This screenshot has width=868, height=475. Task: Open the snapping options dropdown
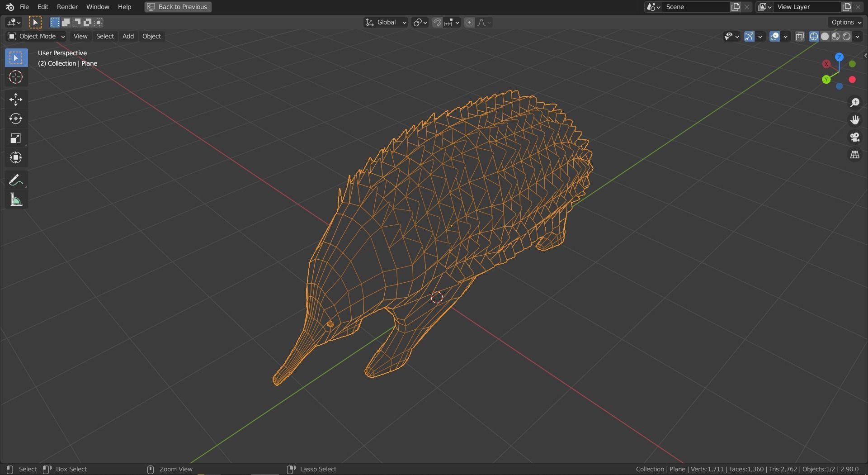(452, 22)
